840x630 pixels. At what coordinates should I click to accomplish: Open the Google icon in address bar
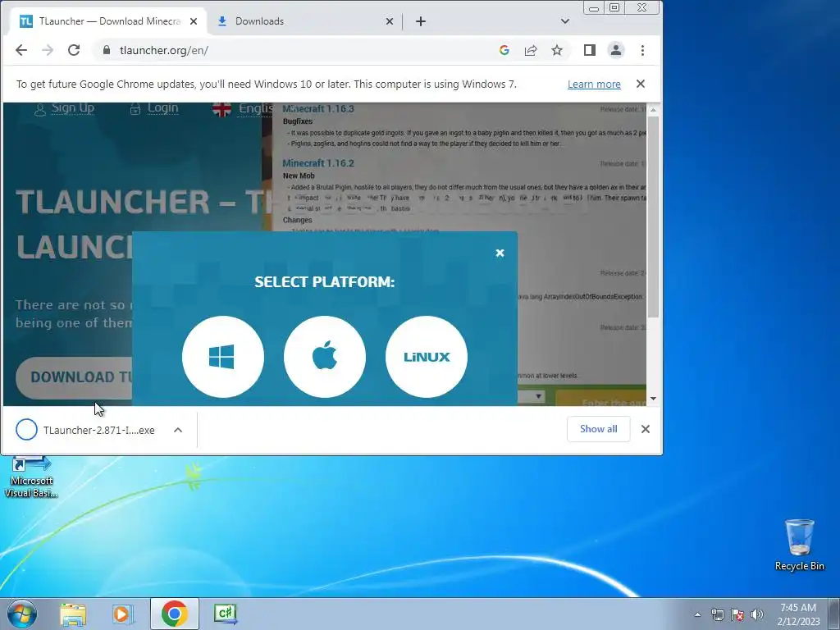click(x=504, y=50)
